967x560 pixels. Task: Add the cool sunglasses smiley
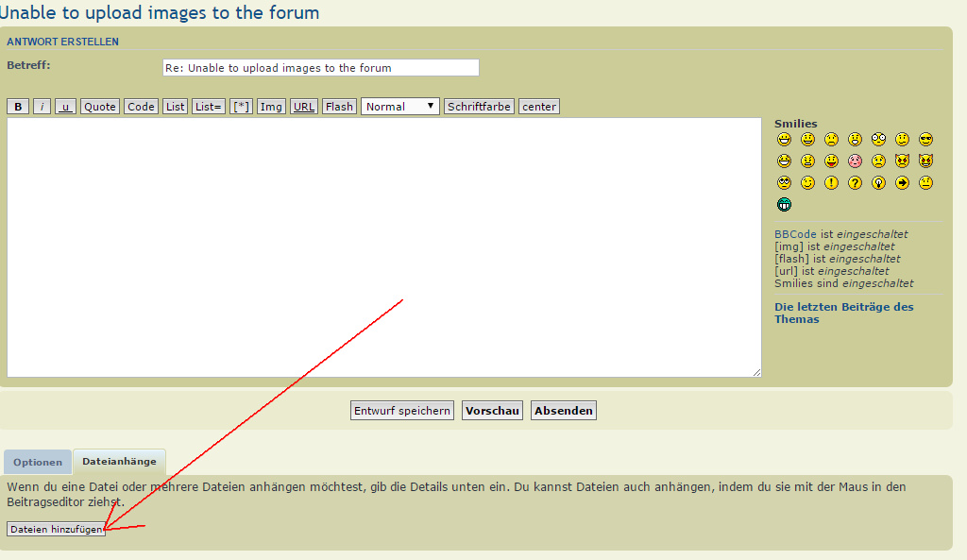tap(925, 140)
